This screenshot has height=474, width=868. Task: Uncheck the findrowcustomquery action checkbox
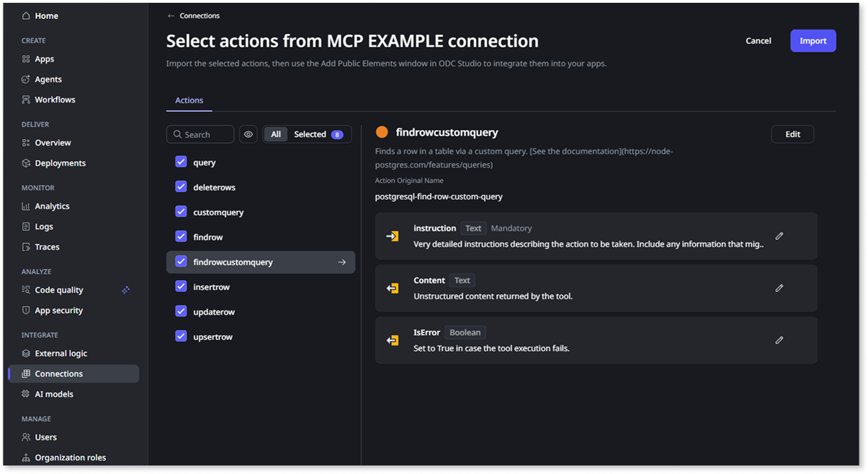coord(181,262)
